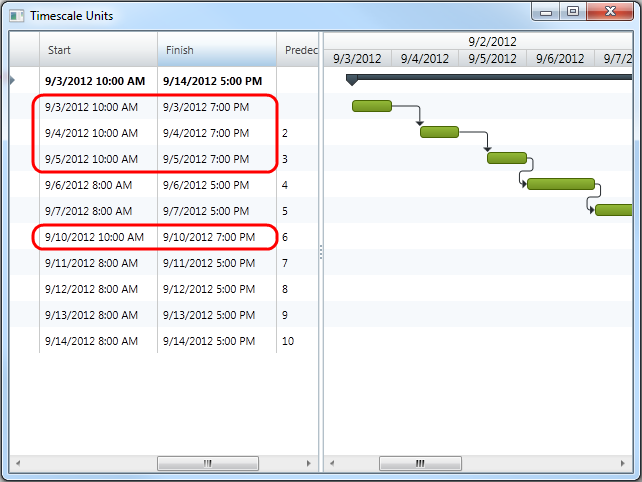Click the grid's horizontal scrollbar thumb
Image resolution: width=642 pixels, height=482 pixels.
[x=208, y=464]
